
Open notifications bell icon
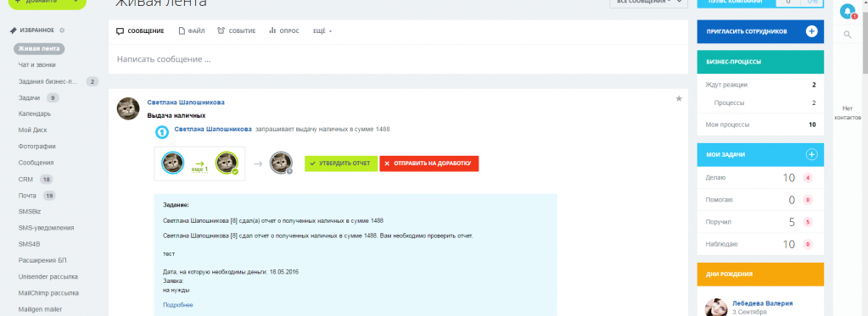pyautogui.click(x=848, y=11)
